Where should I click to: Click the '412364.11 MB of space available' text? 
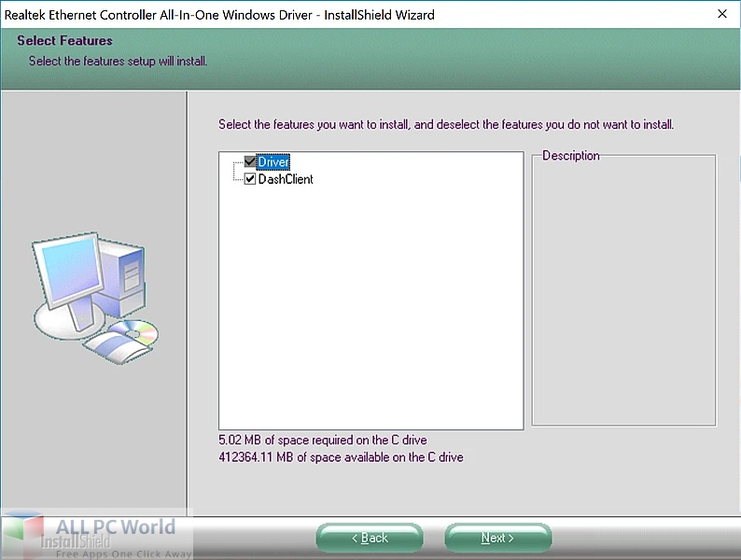pos(341,457)
